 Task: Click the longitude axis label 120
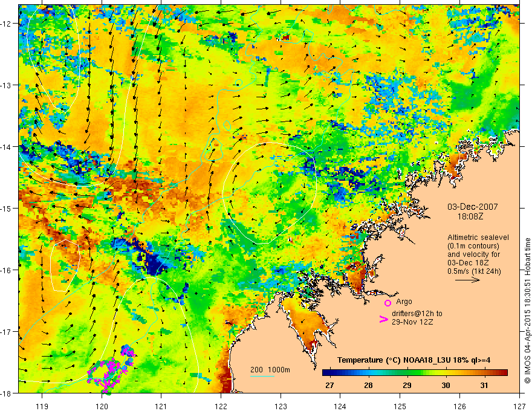102,406
